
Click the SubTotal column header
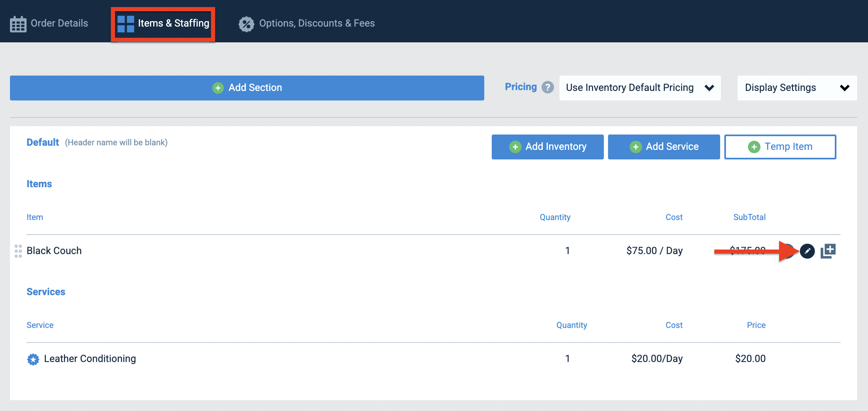(x=750, y=217)
